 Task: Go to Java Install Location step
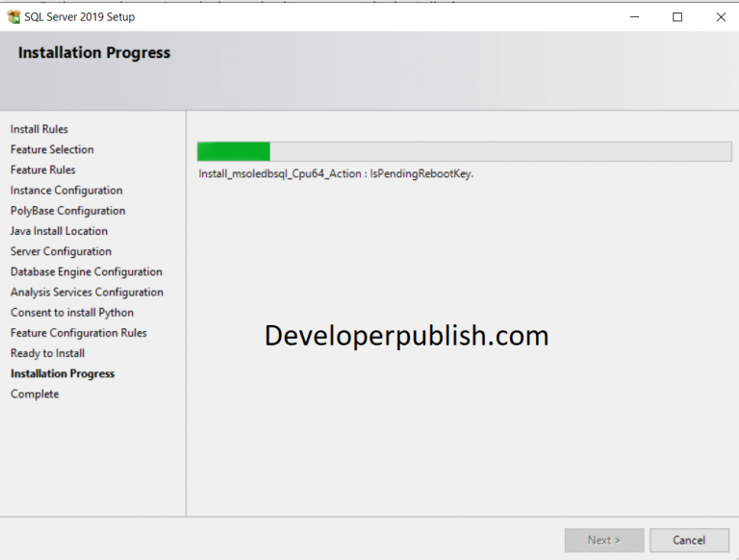pos(59,231)
